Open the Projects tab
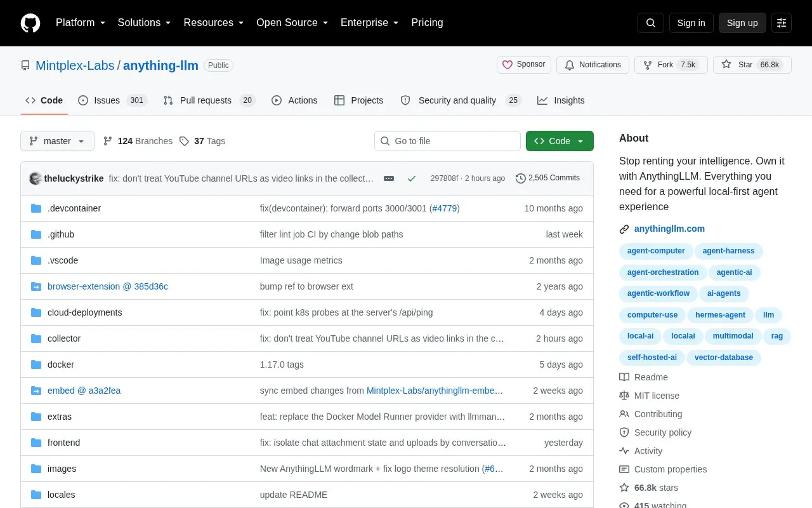Viewport: 812px width, 508px height. pos(358,100)
